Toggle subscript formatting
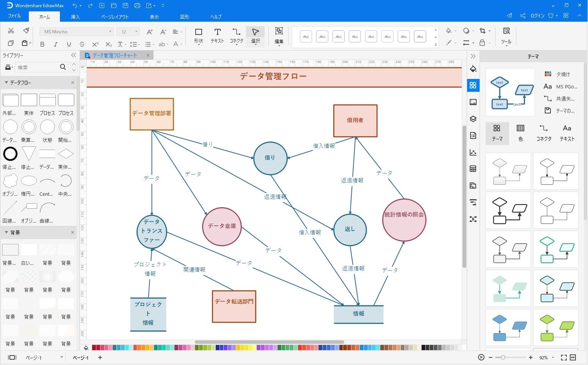The width and height of the screenshot is (588, 365). [x=108, y=44]
